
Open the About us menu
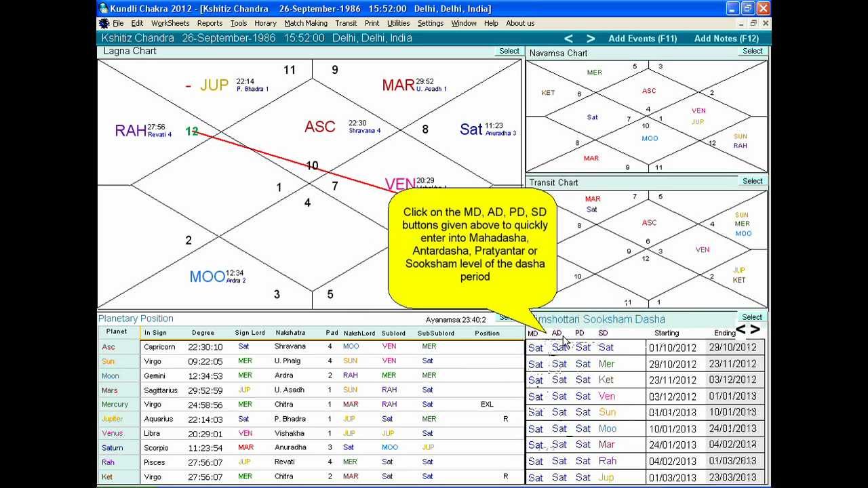point(520,23)
